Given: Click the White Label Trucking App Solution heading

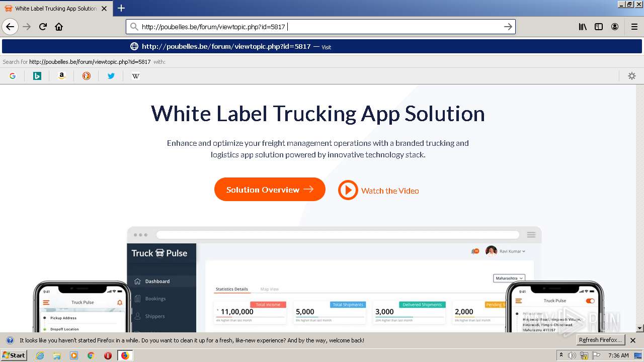Looking at the screenshot, I should pyautogui.click(x=318, y=114).
